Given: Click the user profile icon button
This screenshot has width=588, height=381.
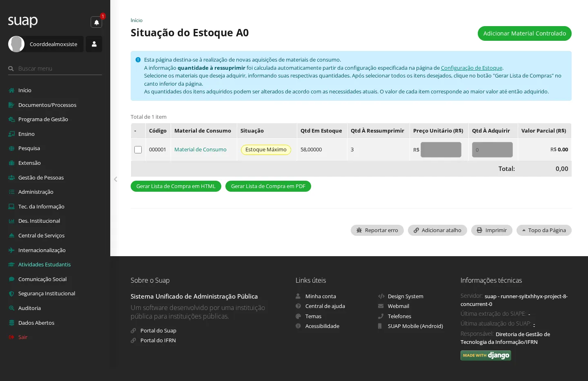Looking at the screenshot, I should 94,44.
